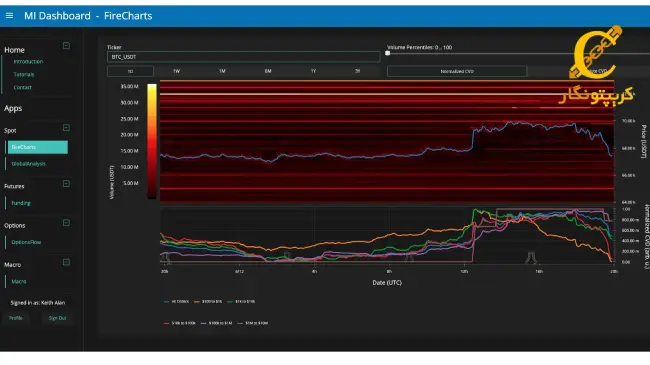Open the Introduction page link
650x365 pixels.
[x=28, y=62]
